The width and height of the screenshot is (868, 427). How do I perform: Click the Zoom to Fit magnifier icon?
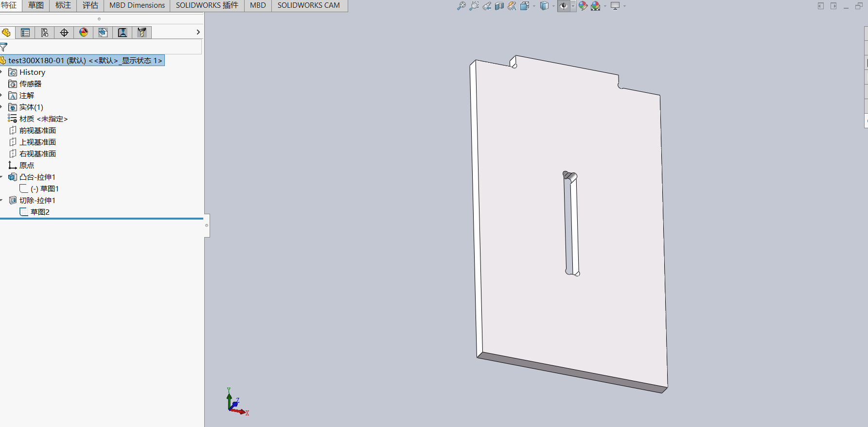coord(461,6)
